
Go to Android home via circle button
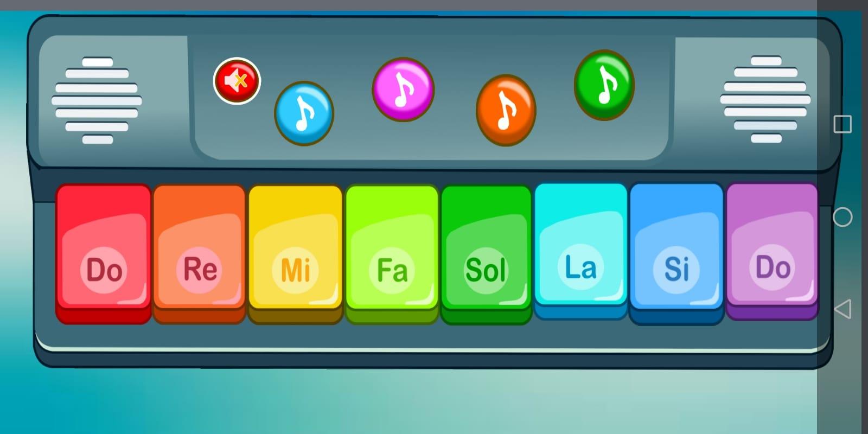pos(843,217)
